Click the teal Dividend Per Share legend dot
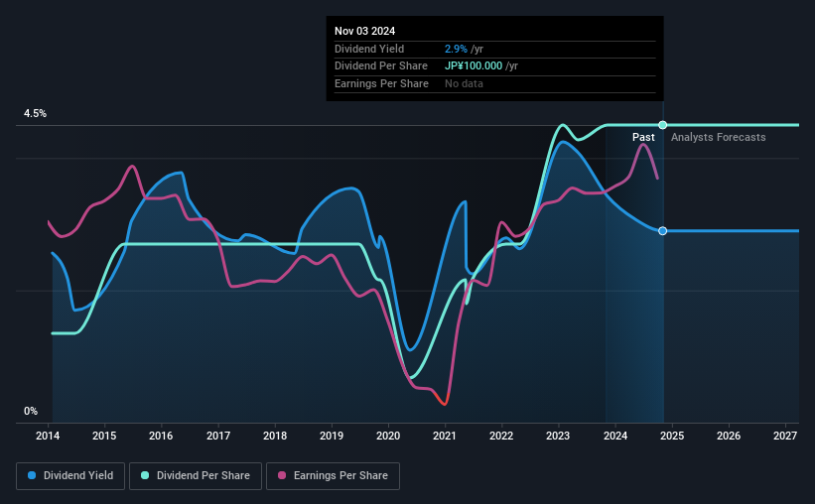 pos(145,475)
